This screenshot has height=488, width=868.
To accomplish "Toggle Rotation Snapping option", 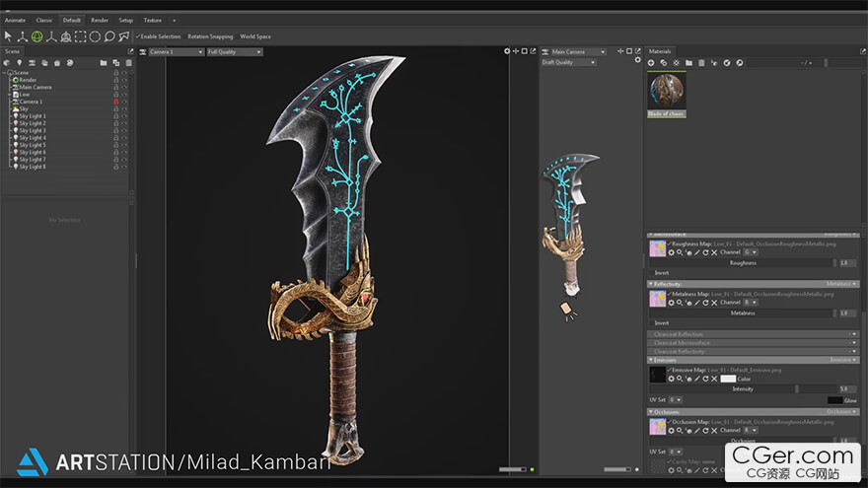I will tap(210, 36).
